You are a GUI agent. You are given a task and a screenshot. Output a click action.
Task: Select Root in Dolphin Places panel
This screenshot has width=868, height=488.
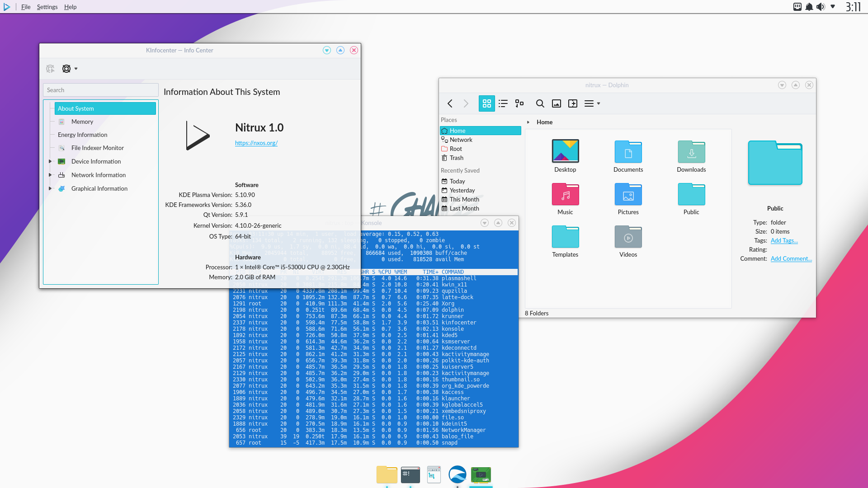[481, 149]
